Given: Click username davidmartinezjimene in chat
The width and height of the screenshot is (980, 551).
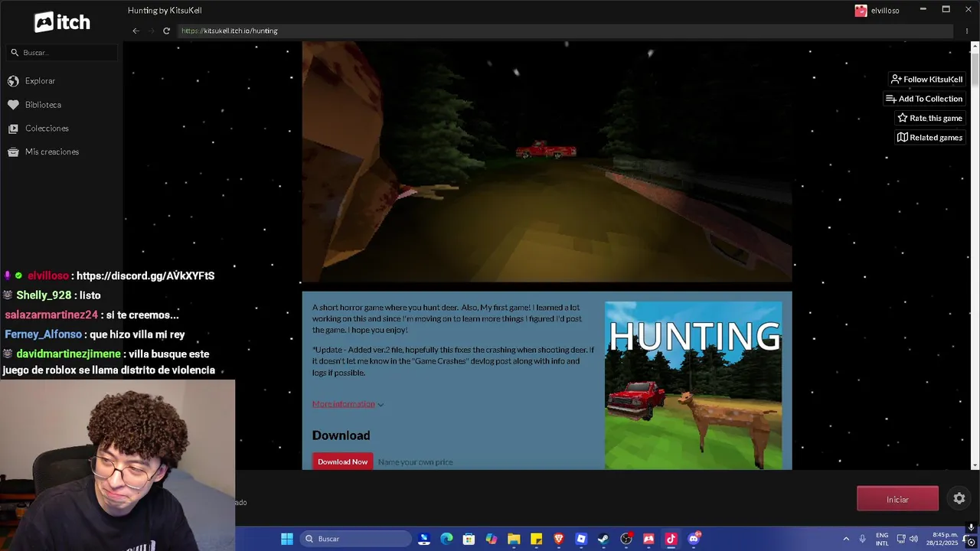Looking at the screenshot, I should 68,354.
